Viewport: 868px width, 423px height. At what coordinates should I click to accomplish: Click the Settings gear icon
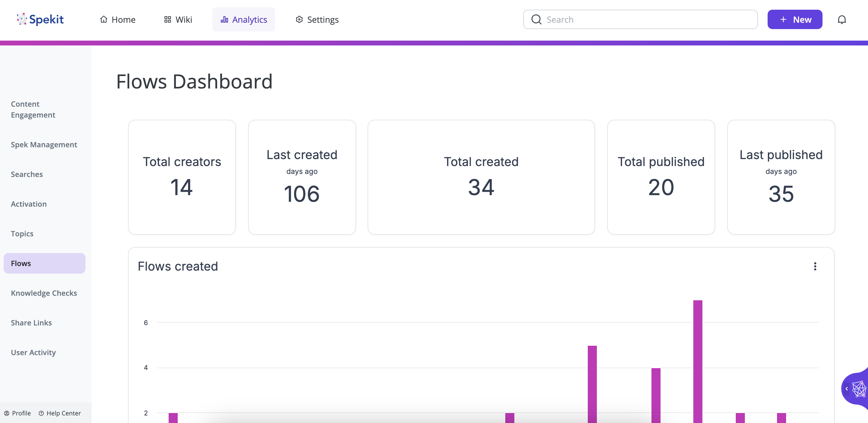[x=299, y=19]
